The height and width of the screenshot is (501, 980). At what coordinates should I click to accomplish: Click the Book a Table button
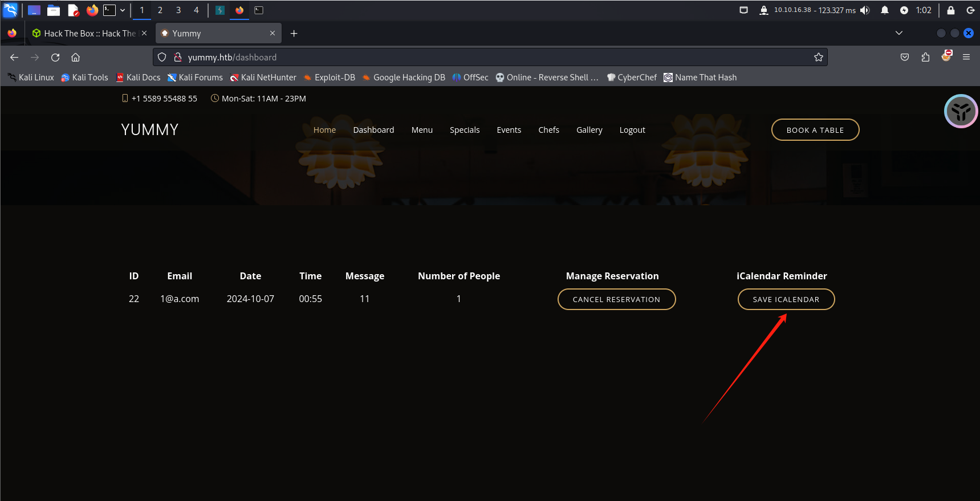[815, 130]
